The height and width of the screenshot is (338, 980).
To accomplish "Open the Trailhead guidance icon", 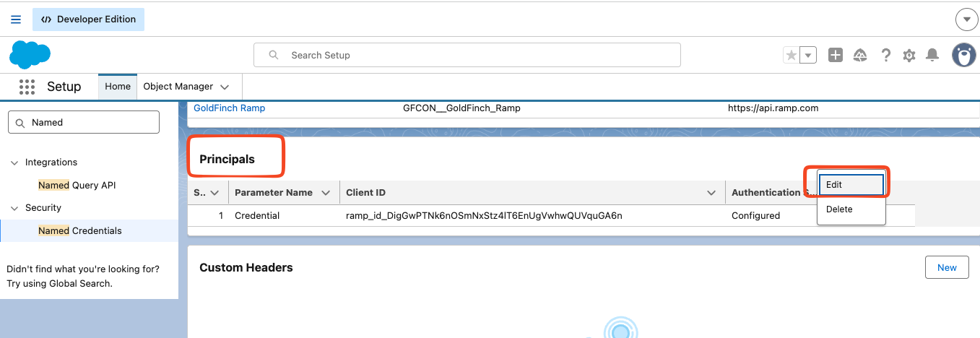I will (860, 55).
